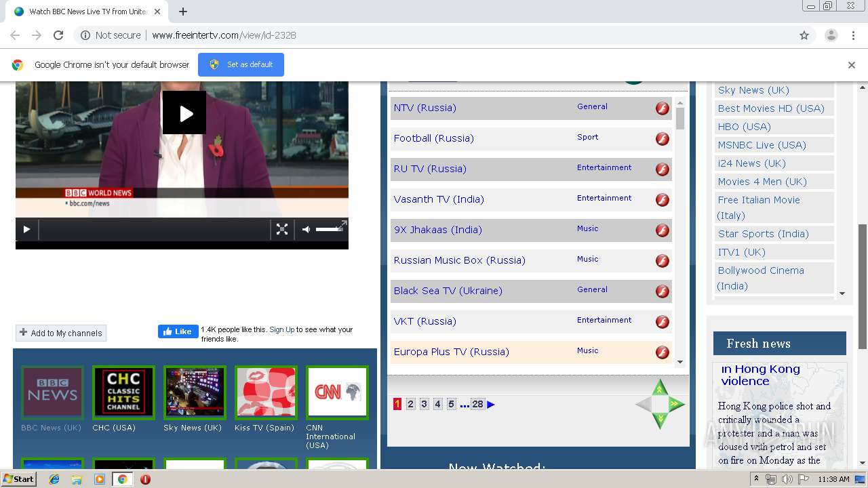868x488 pixels.
Task: Go to page 2 of channel list
Action: (x=410, y=404)
